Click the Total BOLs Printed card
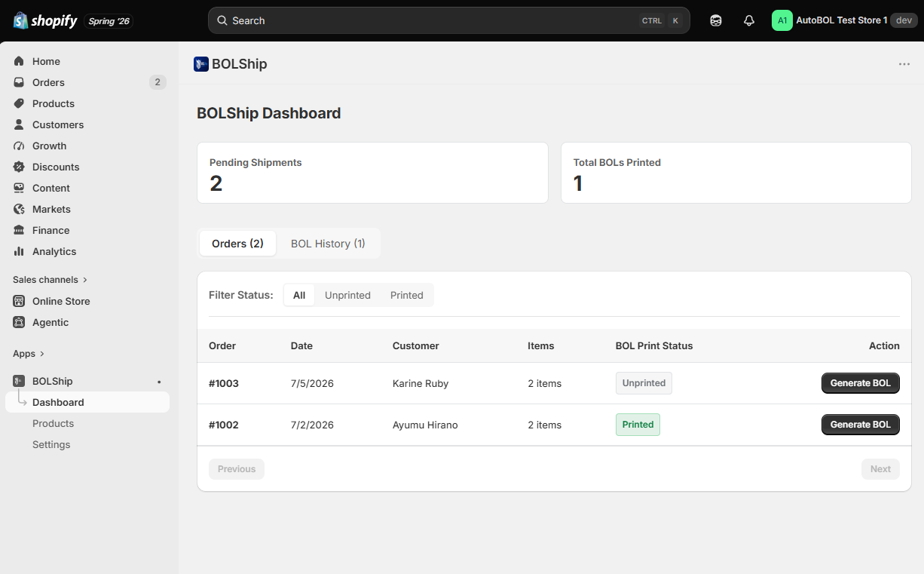Screen dimensions: 924x574 click(x=736, y=173)
